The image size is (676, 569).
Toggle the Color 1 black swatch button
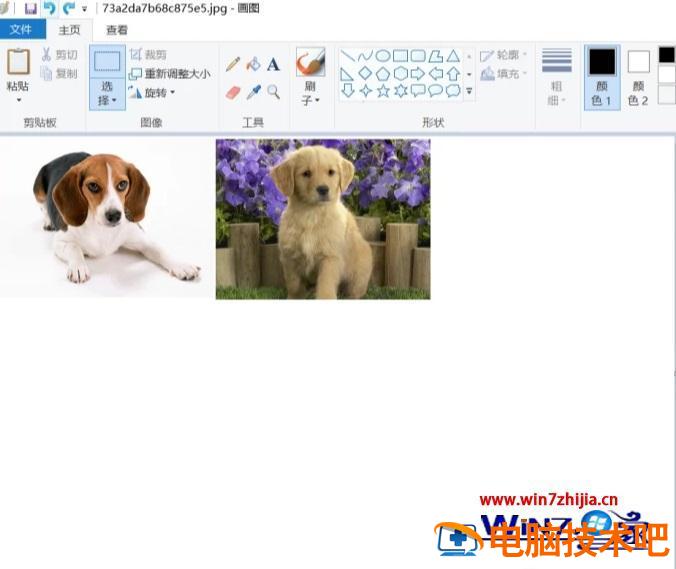click(x=602, y=75)
